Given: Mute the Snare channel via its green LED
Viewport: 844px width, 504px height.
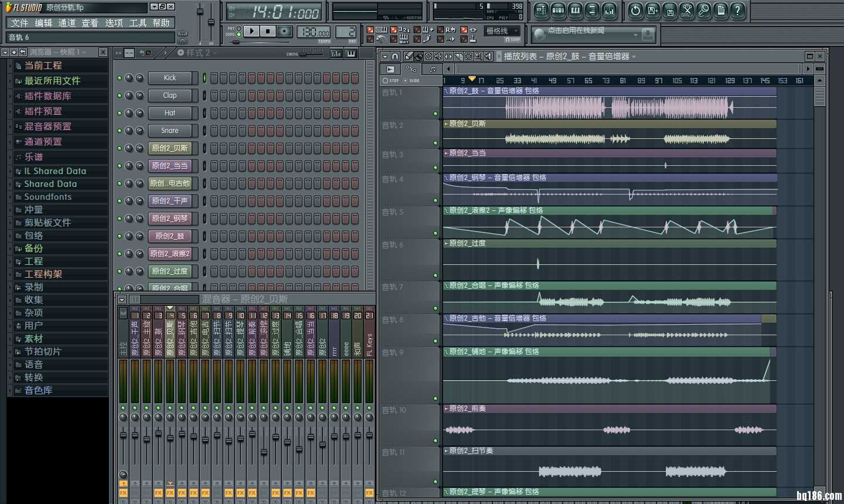Looking at the screenshot, I should 120,131.
